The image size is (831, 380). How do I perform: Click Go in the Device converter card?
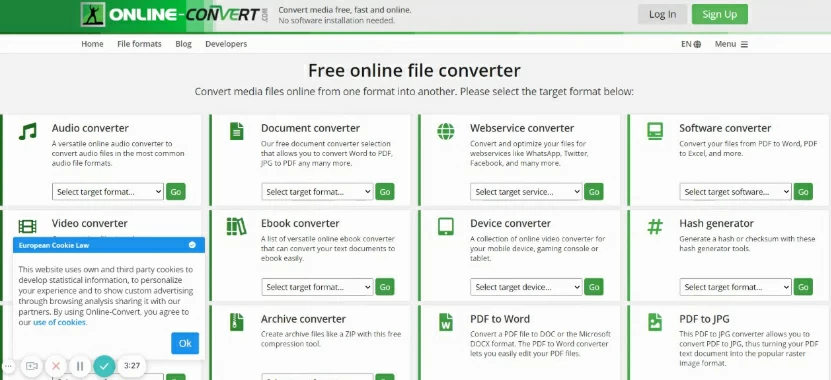[594, 287]
